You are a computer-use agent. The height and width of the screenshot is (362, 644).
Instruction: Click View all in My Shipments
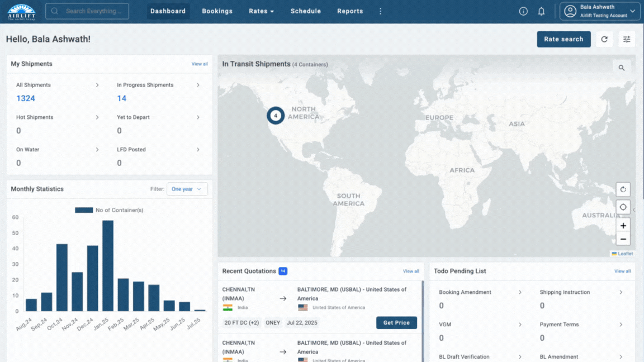(x=200, y=64)
